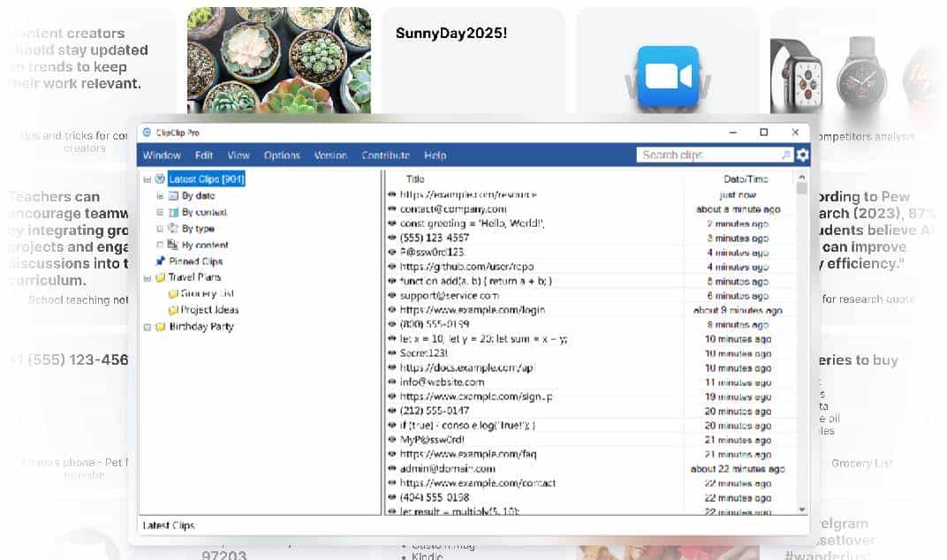Click the 'just now' date cell
The height and width of the screenshot is (560, 947).
pyautogui.click(x=738, y=194)
